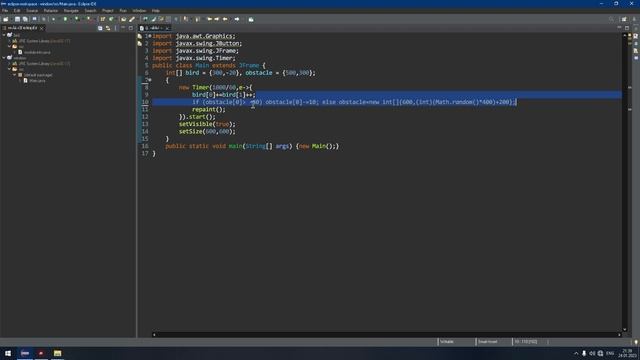Maximize the editor area
Viewport: 640px width, 360px height.
(627, 28)
